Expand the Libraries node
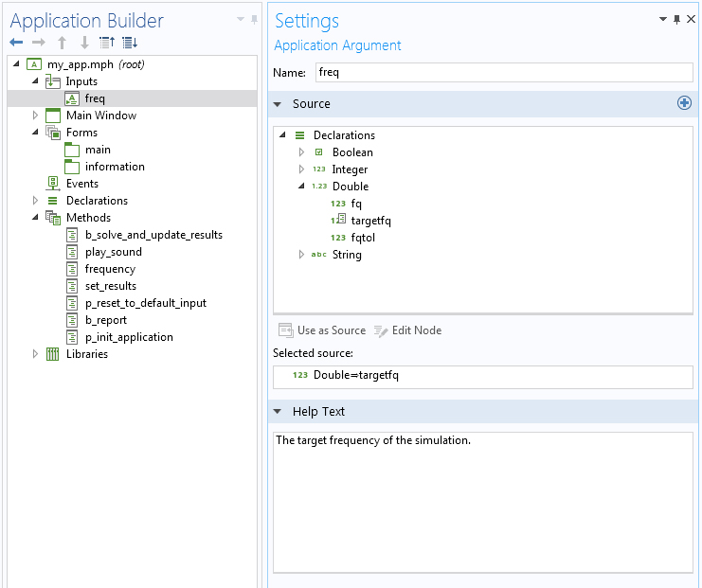 point(35,354)
